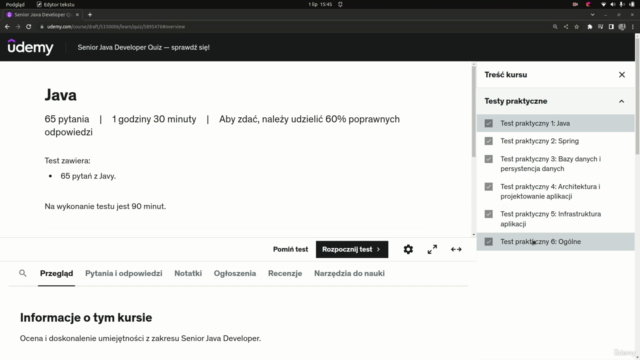Click the Udemy logo

pos(31,47)
